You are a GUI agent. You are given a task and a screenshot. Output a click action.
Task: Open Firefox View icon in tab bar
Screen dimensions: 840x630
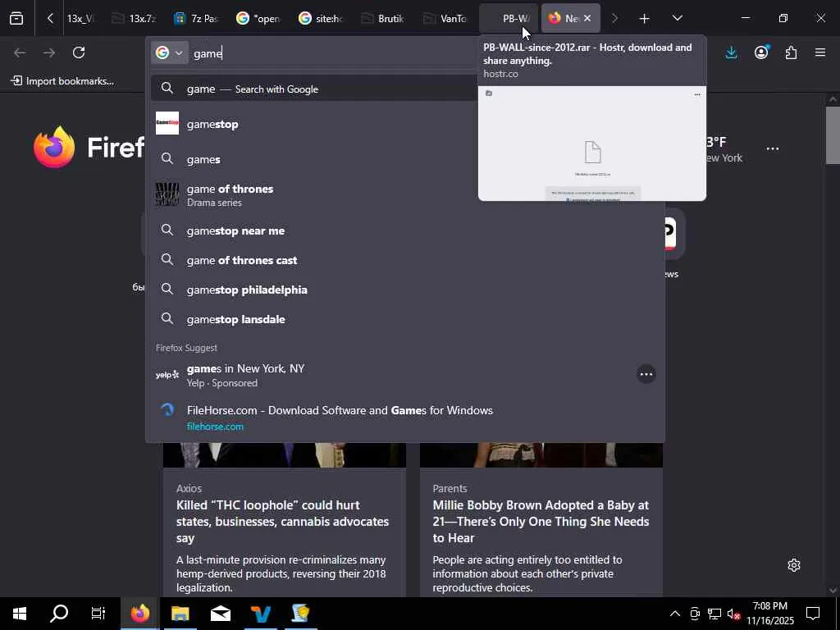point(16,18)
